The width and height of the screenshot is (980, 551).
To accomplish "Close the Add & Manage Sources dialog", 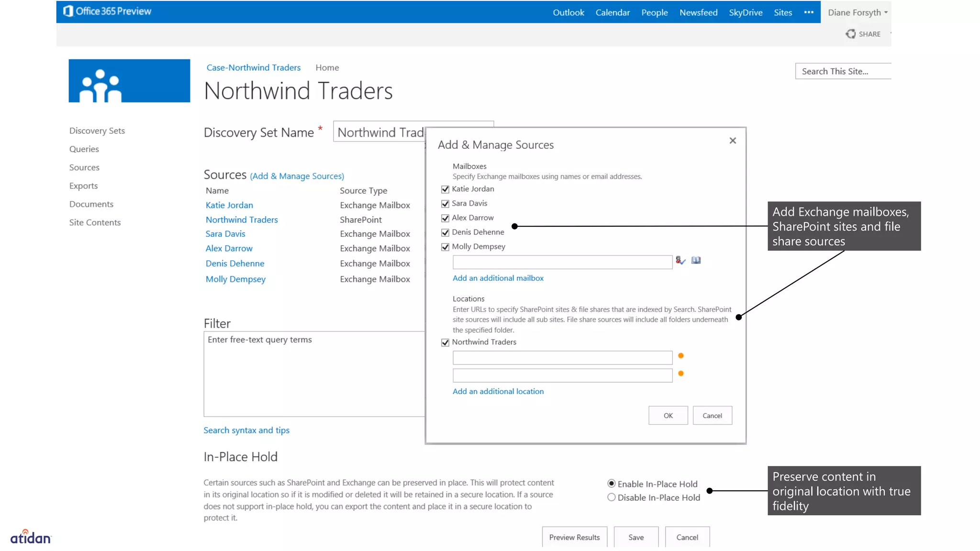I will [x=733, y=141].
